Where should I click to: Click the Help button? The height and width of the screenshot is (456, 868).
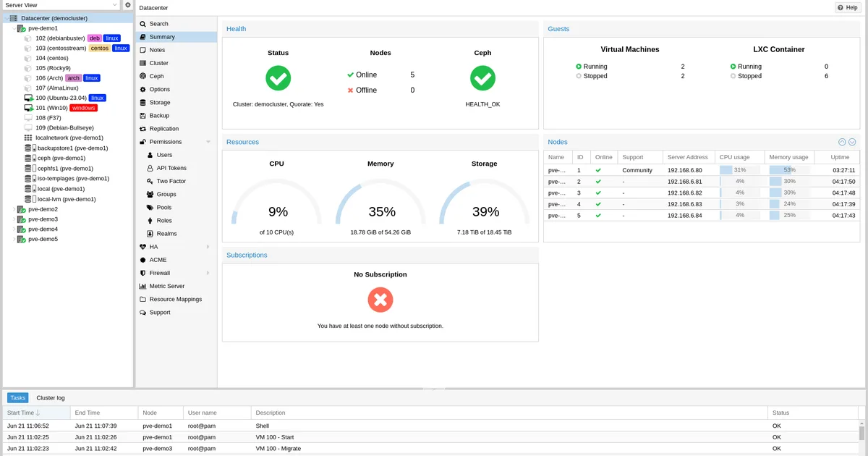coord(848,7)
